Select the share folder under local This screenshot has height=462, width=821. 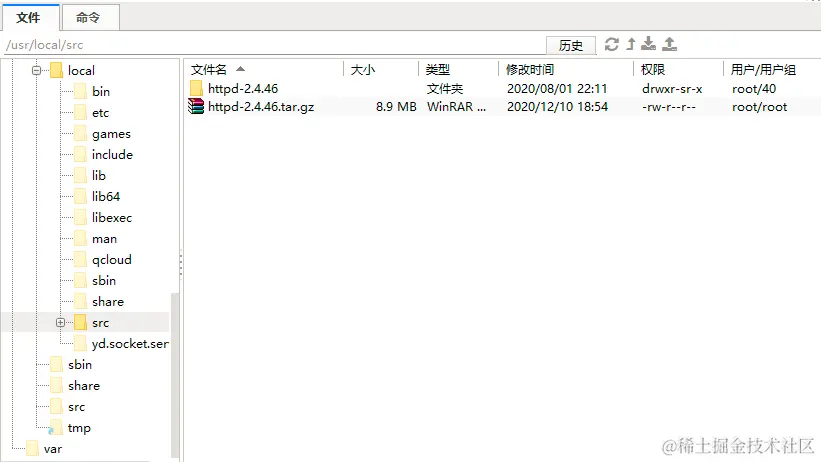108,302
